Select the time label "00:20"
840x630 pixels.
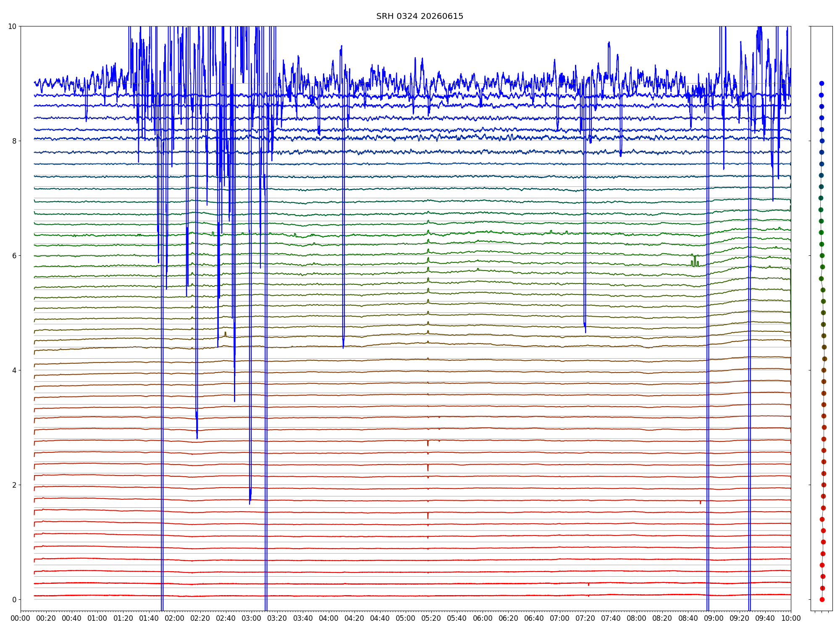(x=46, y=619)
